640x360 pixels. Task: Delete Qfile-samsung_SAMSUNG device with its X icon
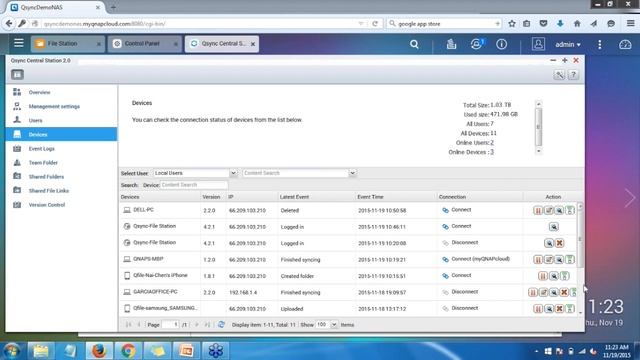(x=560, y=309)
